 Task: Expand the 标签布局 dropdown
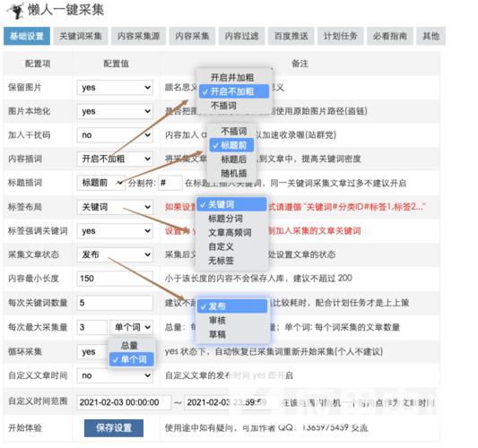point(115,207)
